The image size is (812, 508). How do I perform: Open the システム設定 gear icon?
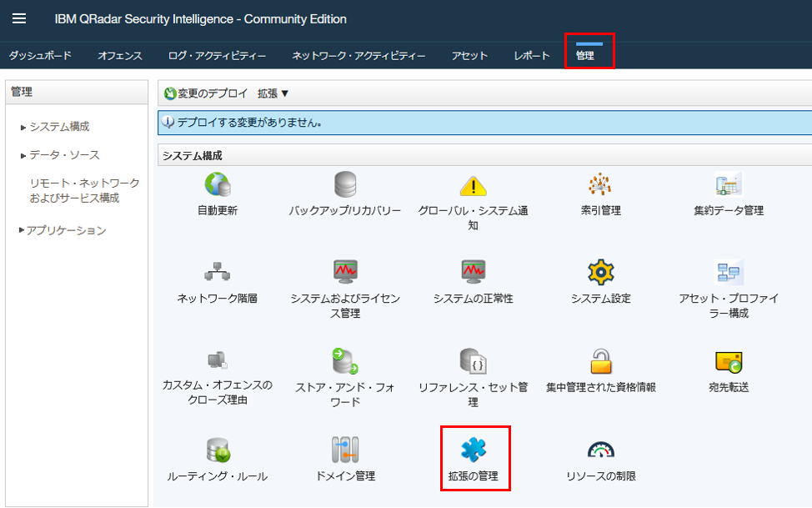tap(601, 272)
